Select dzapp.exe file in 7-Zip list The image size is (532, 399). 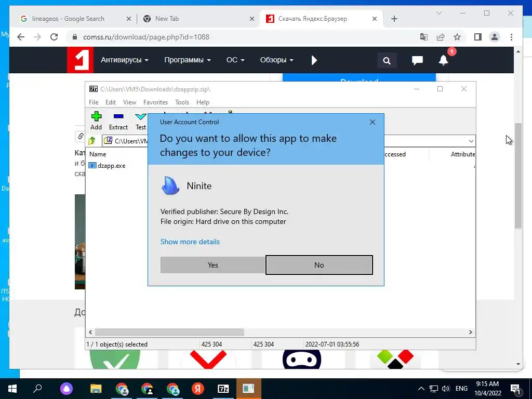(107, 166)
